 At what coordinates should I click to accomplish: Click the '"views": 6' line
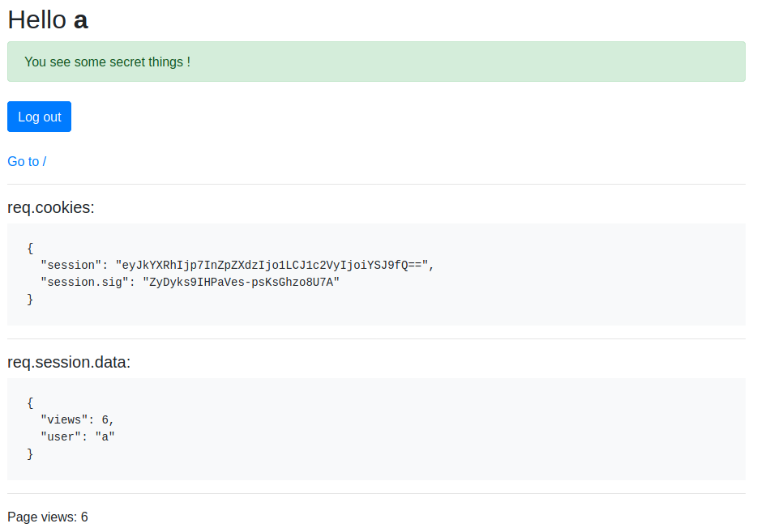point(77,420)
